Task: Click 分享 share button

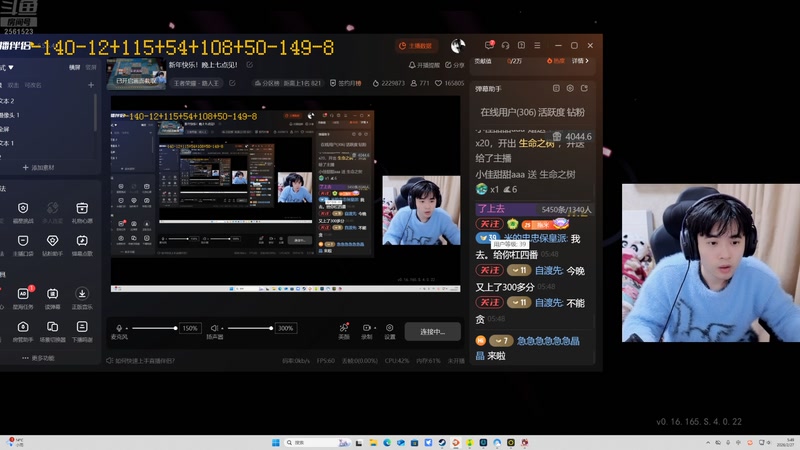Action: [455, 65]
